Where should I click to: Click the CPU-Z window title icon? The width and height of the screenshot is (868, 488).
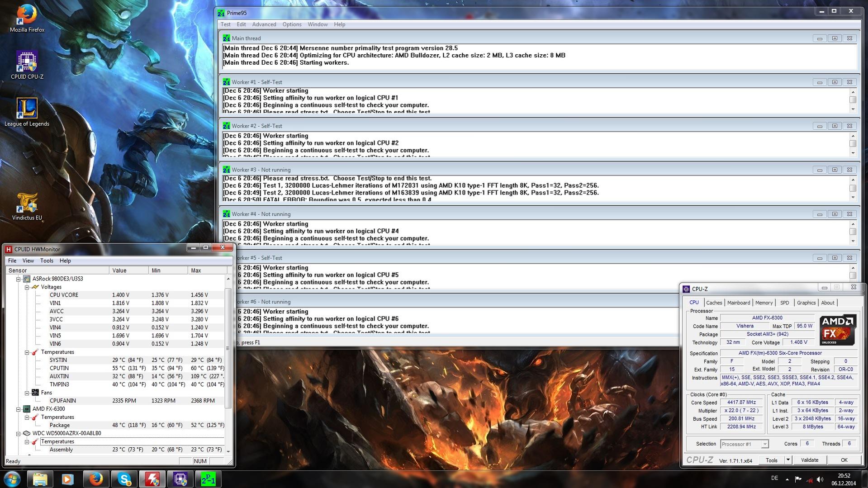tap(686, 289)
